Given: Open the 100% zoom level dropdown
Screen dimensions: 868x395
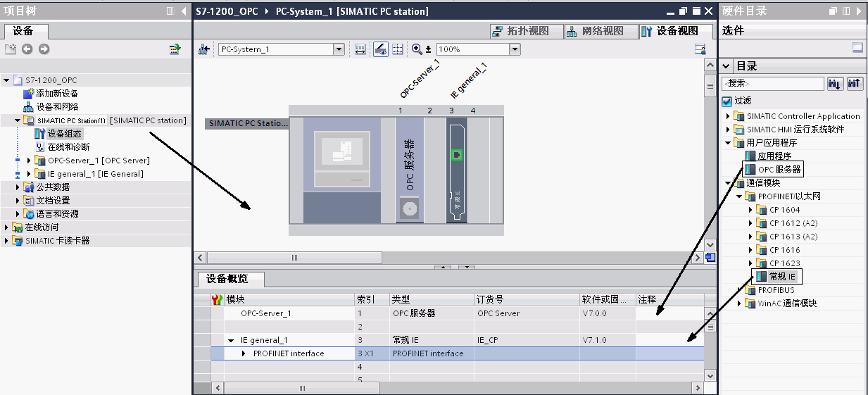Looking at the screenshot, I should point(515,49).
